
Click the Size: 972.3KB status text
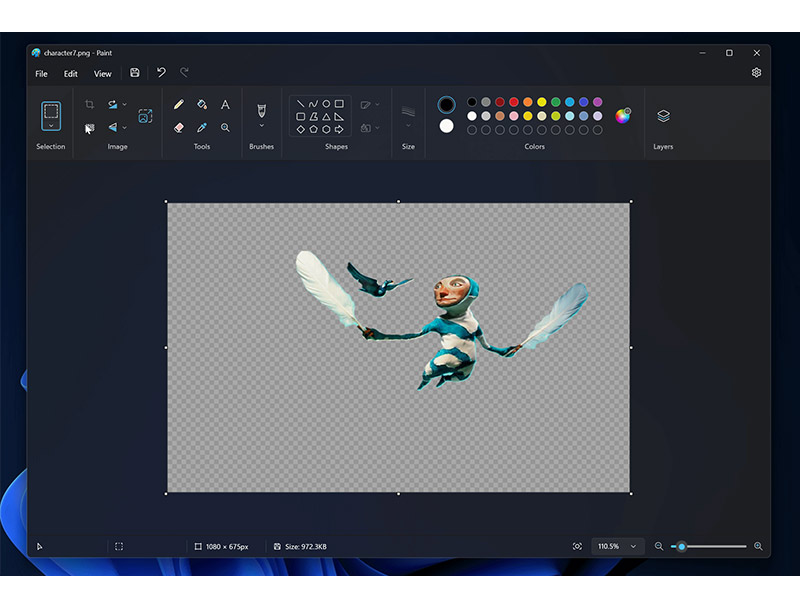pos(306,546)
